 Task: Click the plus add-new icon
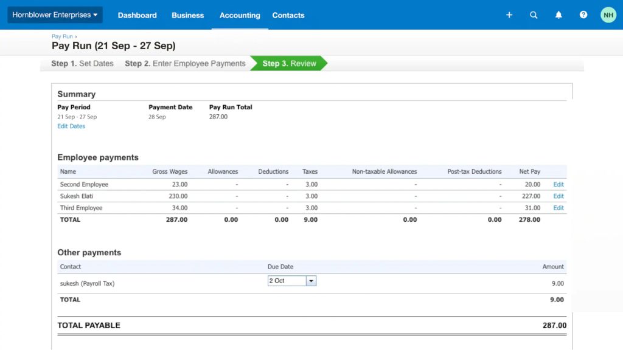(x=509, y=15)
